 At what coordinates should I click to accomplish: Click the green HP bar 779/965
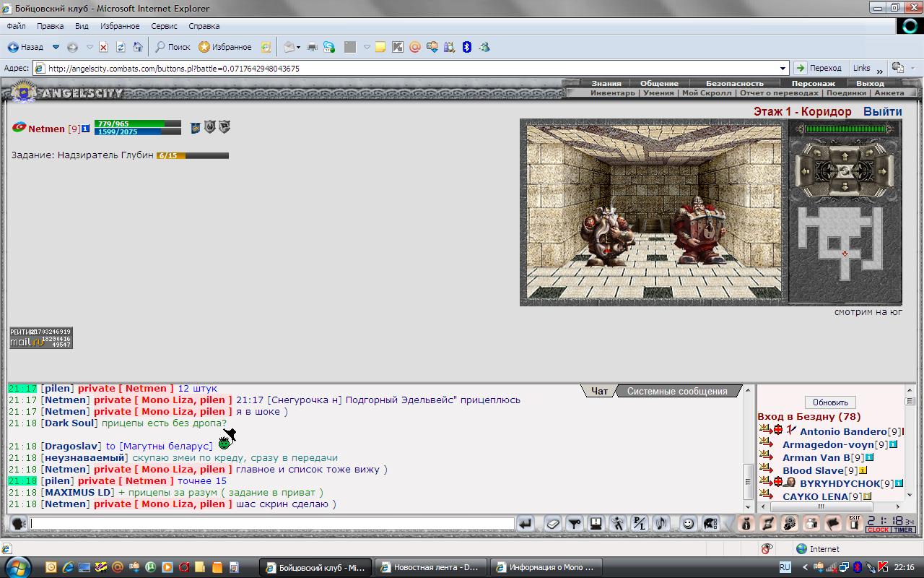tap(137, 124)
